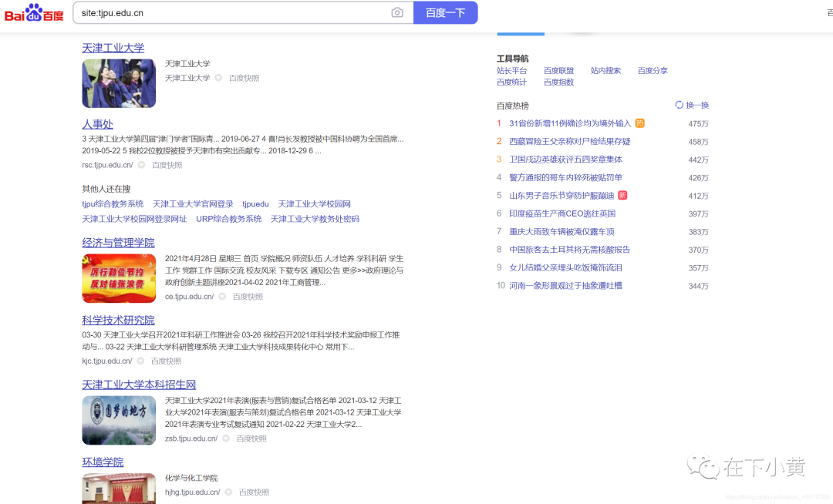Open hot item 重庆大雨致车辆被淹仅露车顶
Viewport: 833px width, 504px height.
point(562,232)
